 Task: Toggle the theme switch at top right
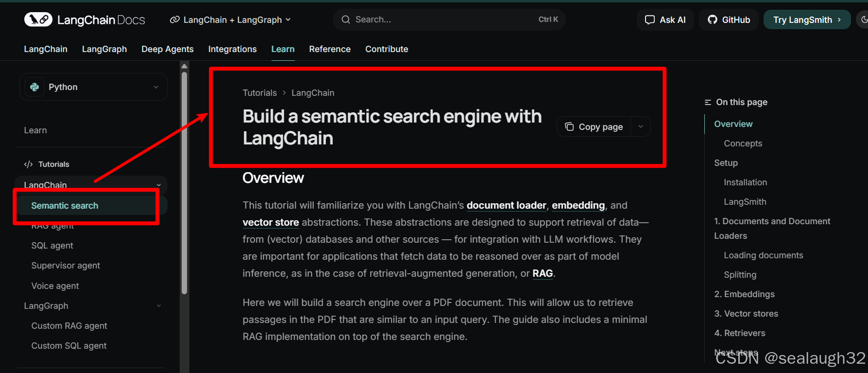863,20
